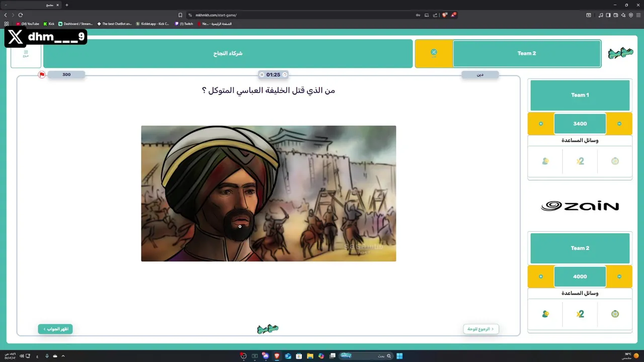The image size is (644, 362).
Task: Reset the countdown timer icon
Action: tap(285, 74)
